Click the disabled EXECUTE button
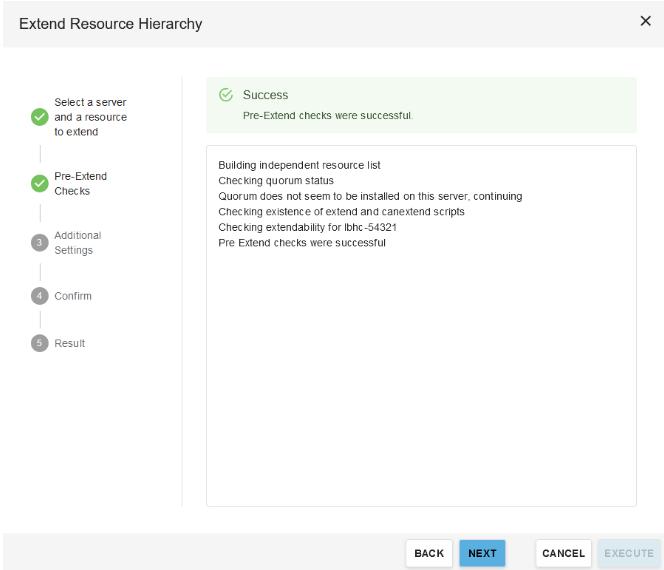The width and height of the screenshot is (664, 570). tap(629, 553)
